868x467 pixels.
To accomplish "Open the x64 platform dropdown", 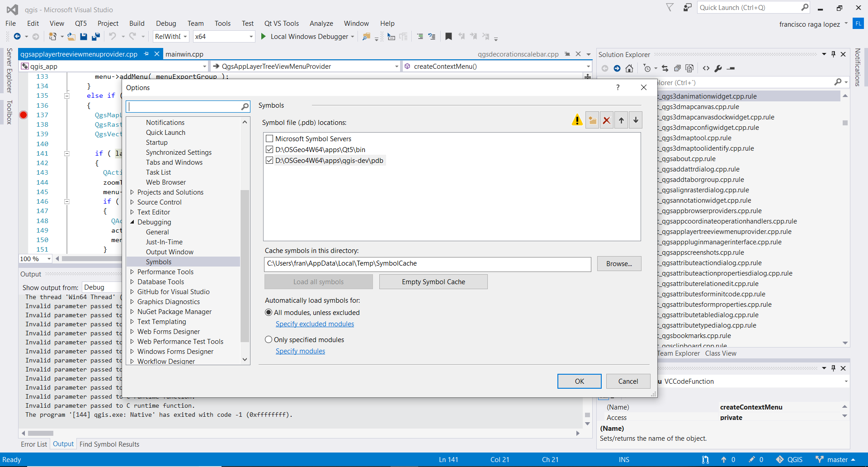I will (251, 37).
